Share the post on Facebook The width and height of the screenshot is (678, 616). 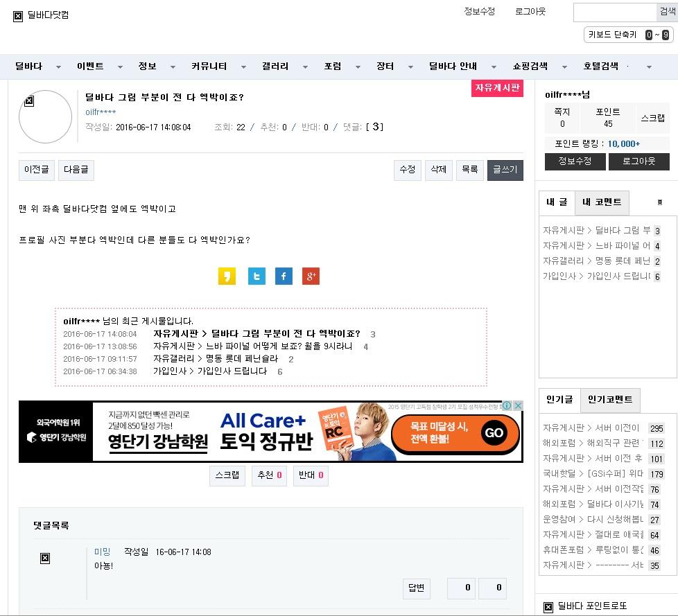pyautogui.click(x=284, y=276)
